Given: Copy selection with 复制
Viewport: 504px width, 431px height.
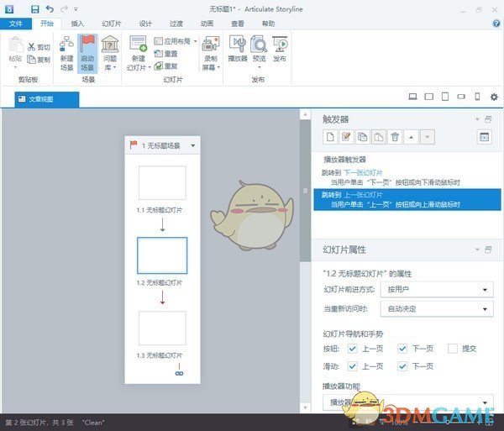Looking at the screenshot, I should (39, 60).
